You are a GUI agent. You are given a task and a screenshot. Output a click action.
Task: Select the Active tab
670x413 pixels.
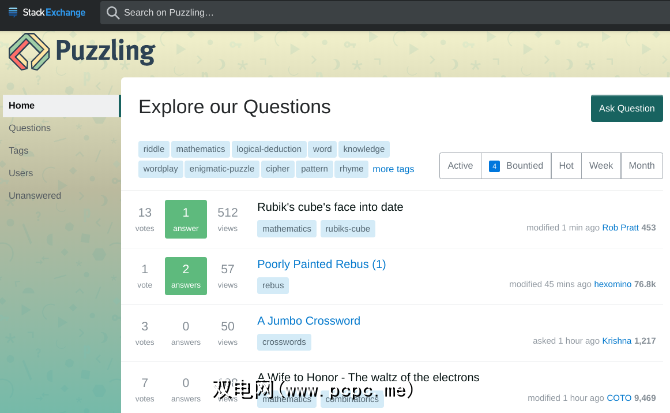tap(460, 166)
